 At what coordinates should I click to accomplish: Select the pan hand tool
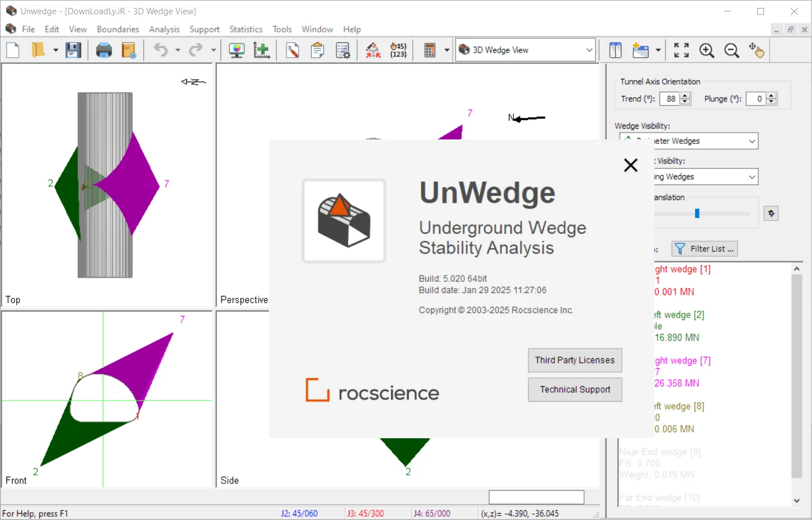pyautogui.click(x=757, y=50)
